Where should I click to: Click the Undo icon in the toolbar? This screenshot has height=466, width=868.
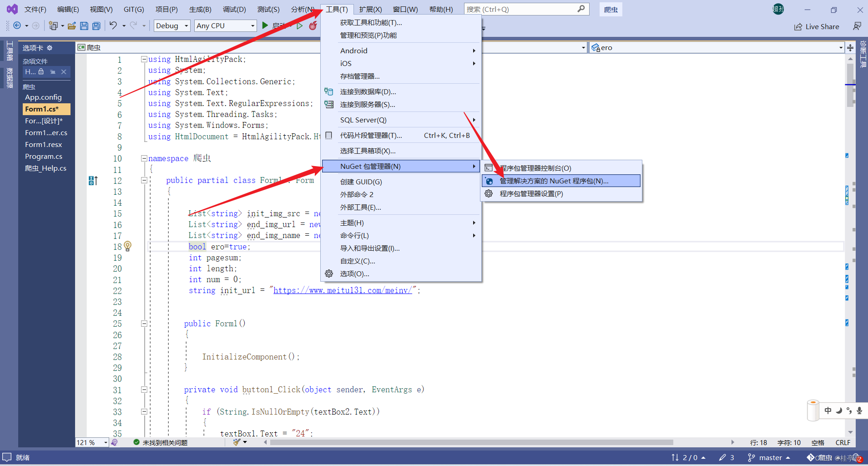[x=113, y=26]
